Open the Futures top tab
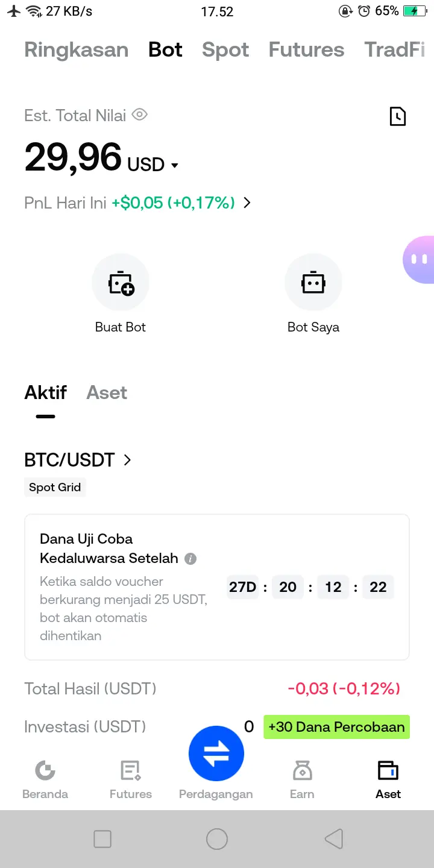The image size is (434, 868). coord(306,50)
